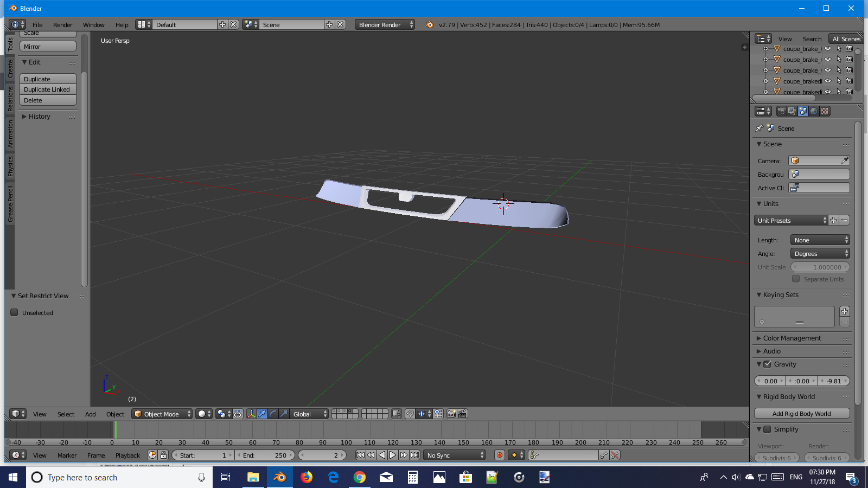The image size is (868, 488).
Task: Play animation forward
Action: [x=393, y=455]
